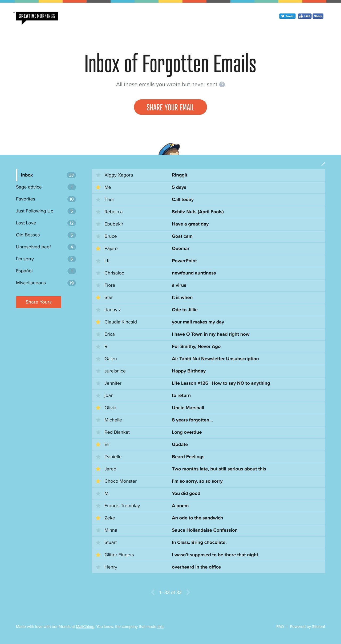Image resolution: width=341 pixels, height=644 pixels.
Task: Star the Xiggy Xagora email
Action: (x=98, y=175)
